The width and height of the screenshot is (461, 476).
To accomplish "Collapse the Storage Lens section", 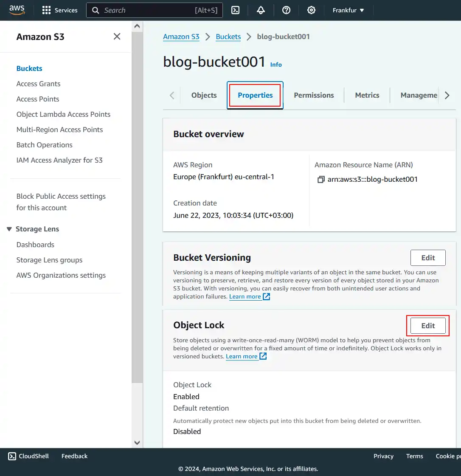I will (x=9, y=229).
